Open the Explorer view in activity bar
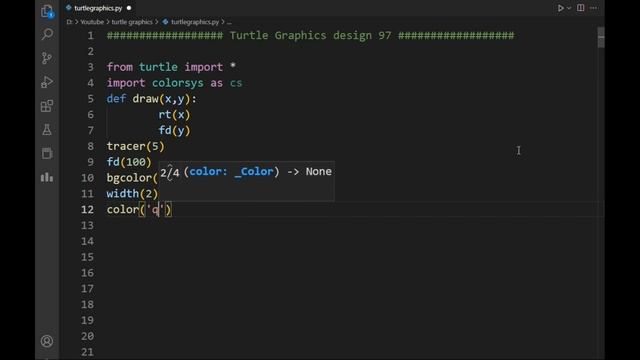 point(47,11)
